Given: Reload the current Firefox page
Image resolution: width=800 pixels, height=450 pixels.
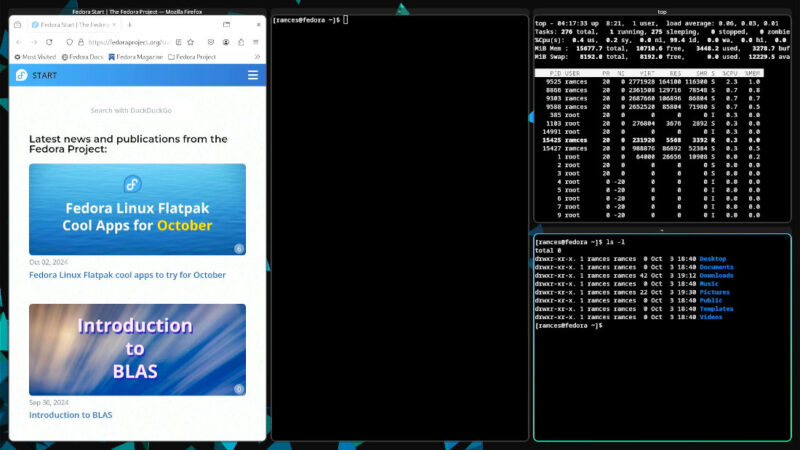Looking at the screenshot, I should (49, 42).
